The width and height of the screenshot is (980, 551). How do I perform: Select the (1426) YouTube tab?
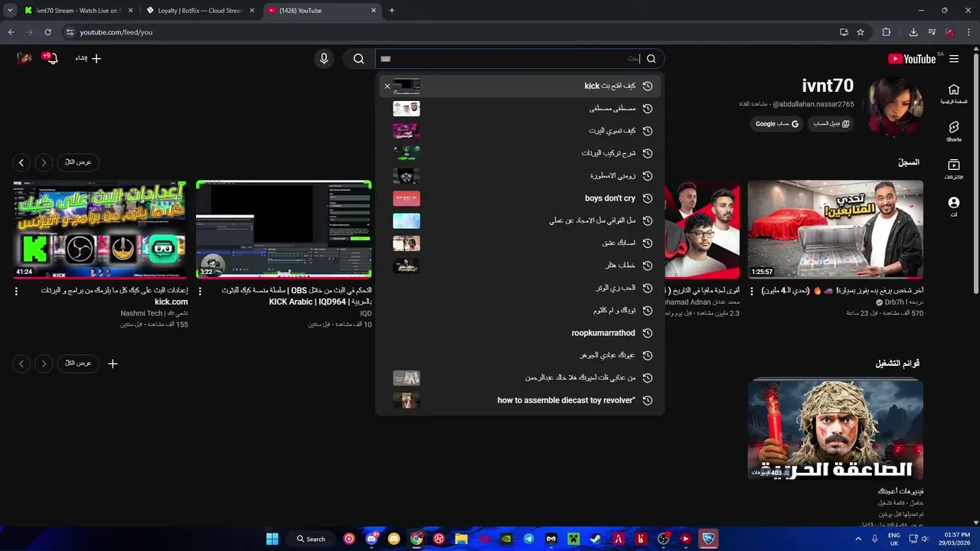[322, 11]
